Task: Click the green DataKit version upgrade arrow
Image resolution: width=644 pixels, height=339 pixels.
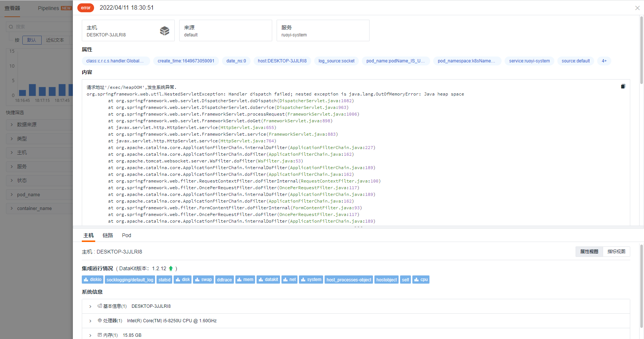Action: [171, 268]
